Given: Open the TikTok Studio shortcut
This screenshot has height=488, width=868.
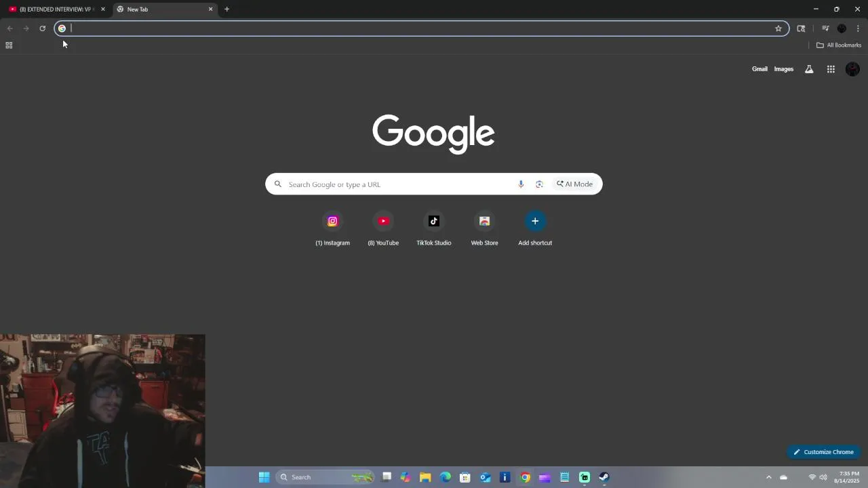Looking at the screenshot, I should (x=434, y=229).
